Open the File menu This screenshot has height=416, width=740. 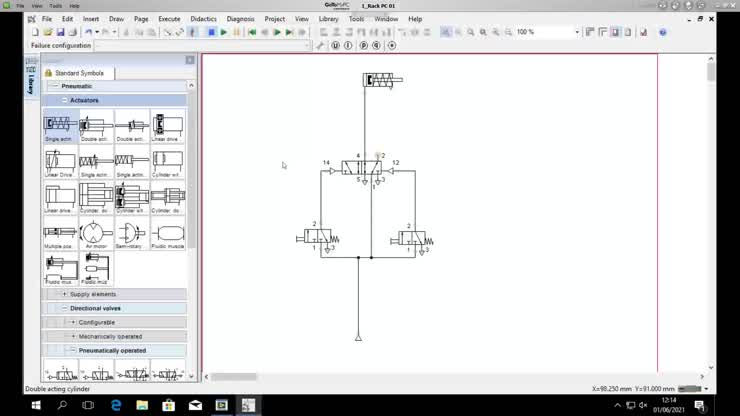click(x=47, y=19)
